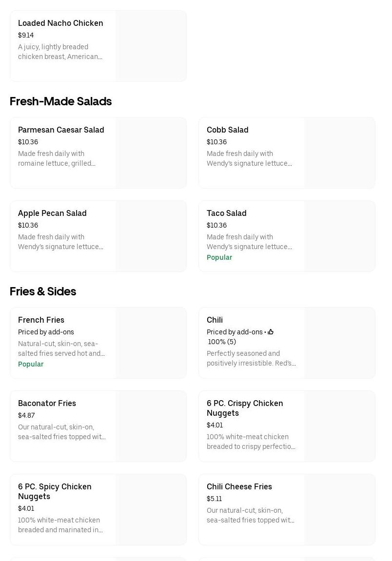Open the Loaded Nacho Chicken item
This screenshot has width=392, height=561.
pyautogui.click(x=60, y=23)
